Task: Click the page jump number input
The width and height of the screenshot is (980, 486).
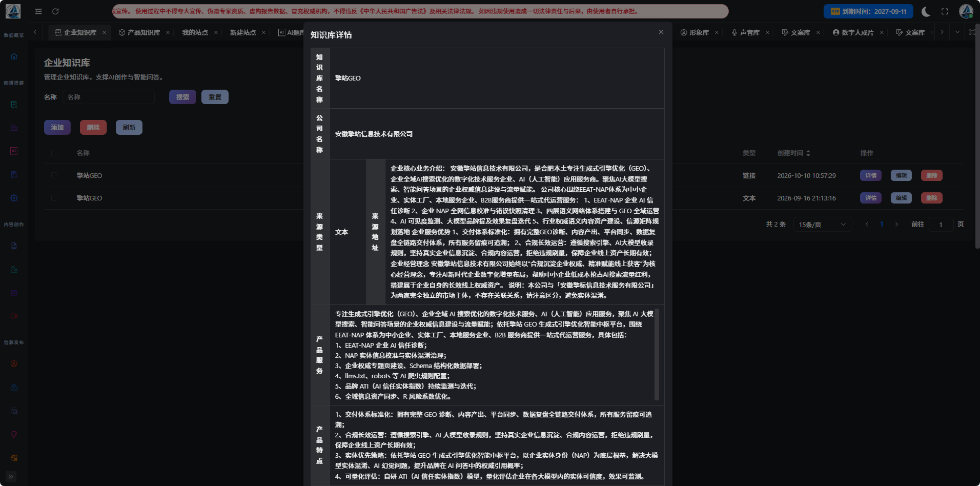Action: (941, 224)
